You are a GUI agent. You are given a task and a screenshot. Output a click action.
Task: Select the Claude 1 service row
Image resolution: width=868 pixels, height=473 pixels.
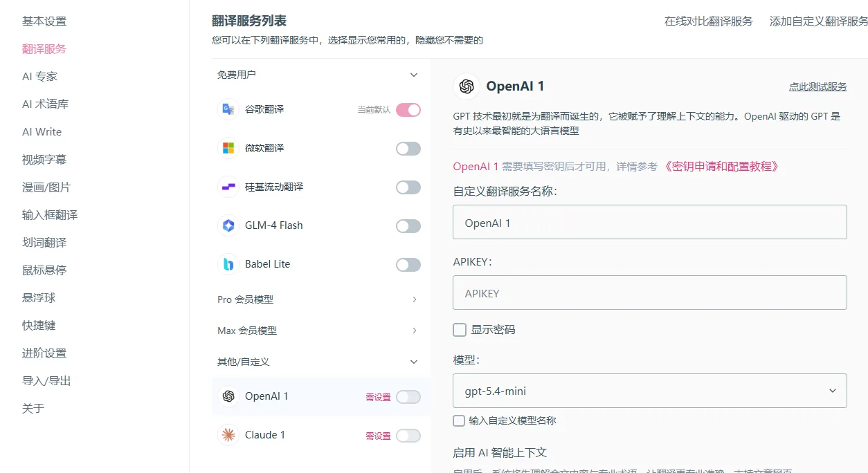[x=321, y=435]
